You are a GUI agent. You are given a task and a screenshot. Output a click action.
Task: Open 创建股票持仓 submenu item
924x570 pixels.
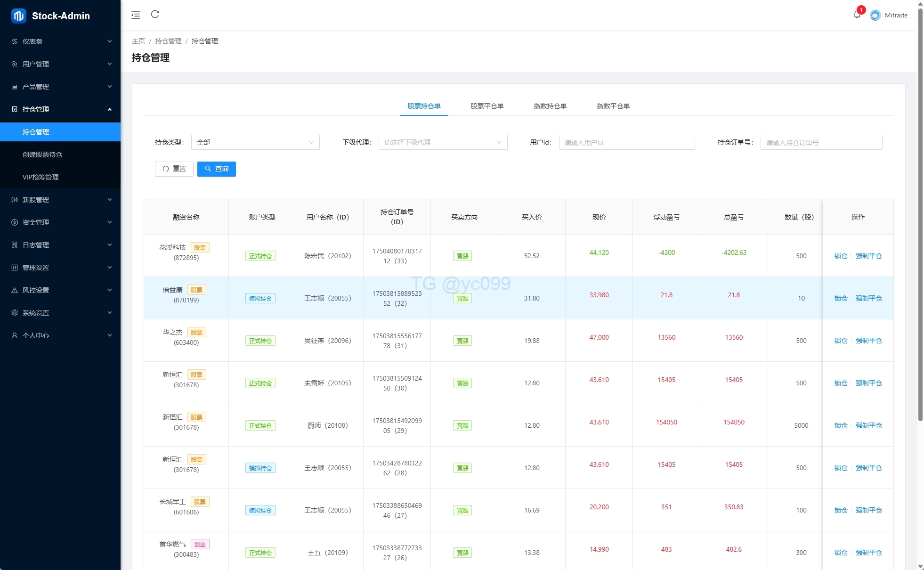point(42,155)
